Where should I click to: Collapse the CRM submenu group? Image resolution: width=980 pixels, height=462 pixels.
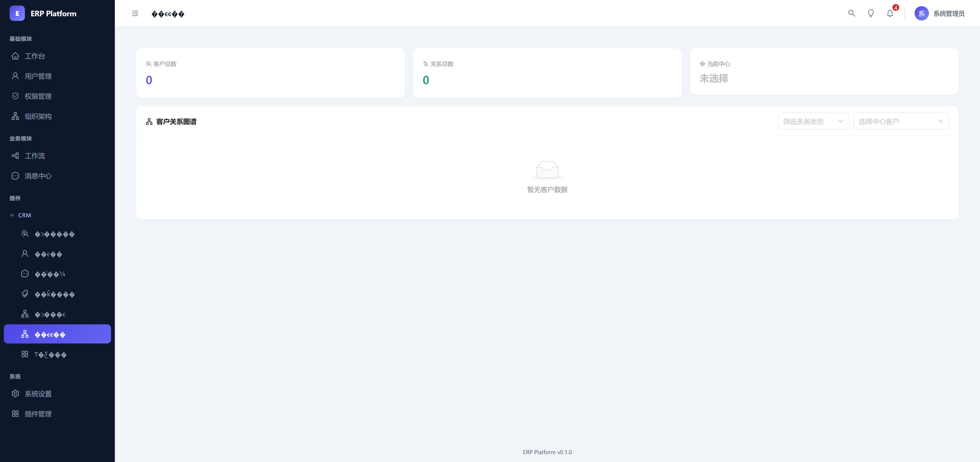point(20,215)
